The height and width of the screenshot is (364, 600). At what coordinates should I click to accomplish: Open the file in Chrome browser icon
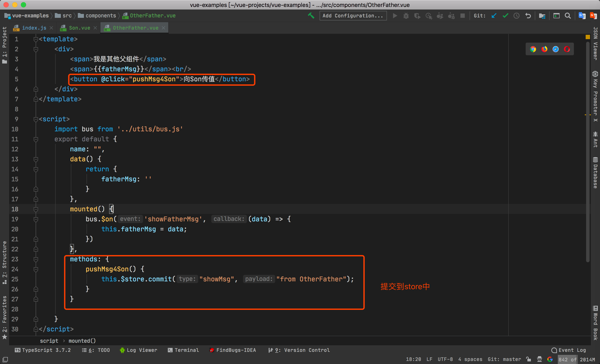(x=533, y=49)
